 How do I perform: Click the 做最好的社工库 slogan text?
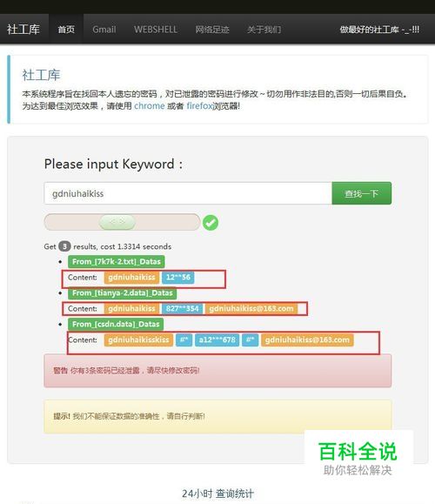(x=379, y=30)
